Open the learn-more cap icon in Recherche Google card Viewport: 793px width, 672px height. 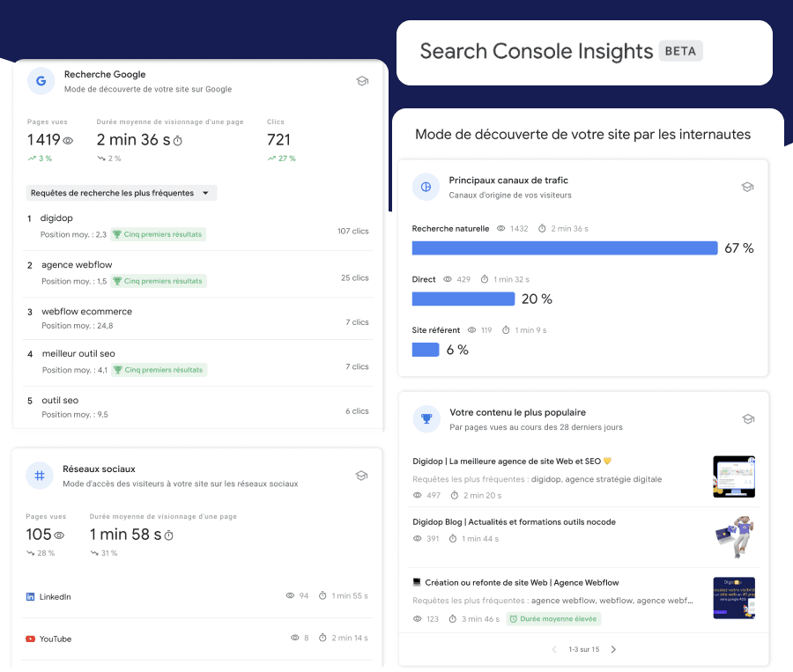362,81
